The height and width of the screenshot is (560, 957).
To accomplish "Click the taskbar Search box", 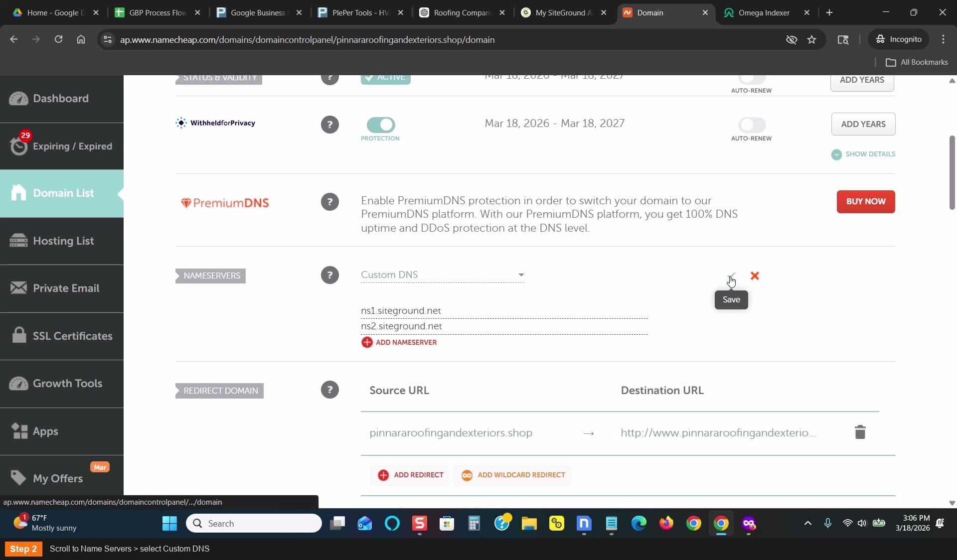I will 254,523.
